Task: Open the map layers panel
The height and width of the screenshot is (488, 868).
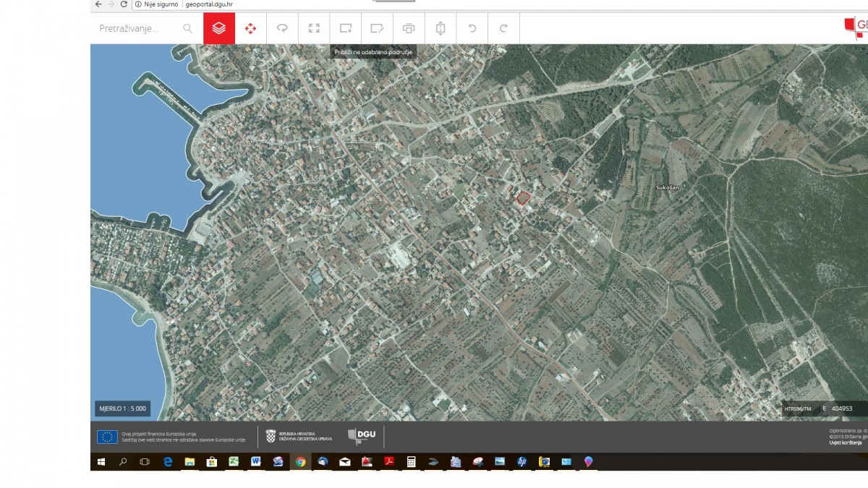Action: (219, 28)
